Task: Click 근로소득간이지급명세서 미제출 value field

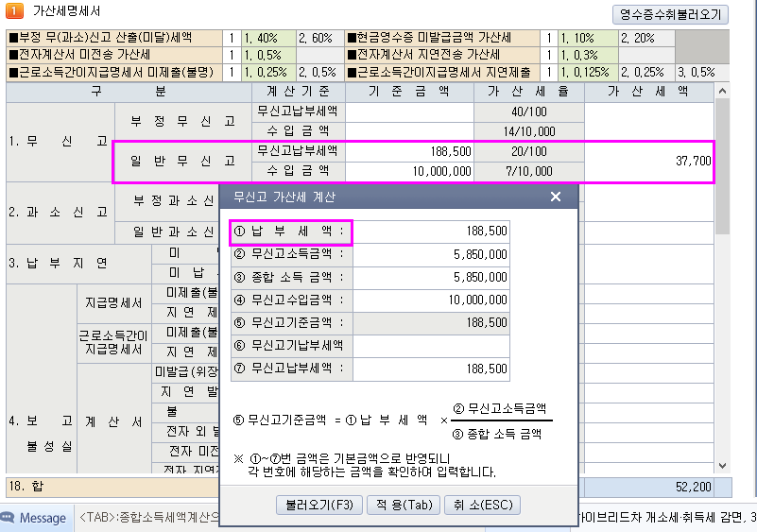Action: click(232, 72)
